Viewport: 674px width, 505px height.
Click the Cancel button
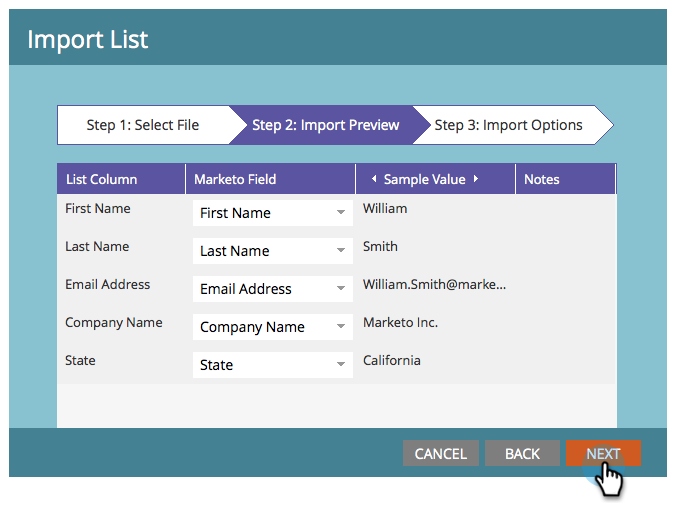coord(440,453)
